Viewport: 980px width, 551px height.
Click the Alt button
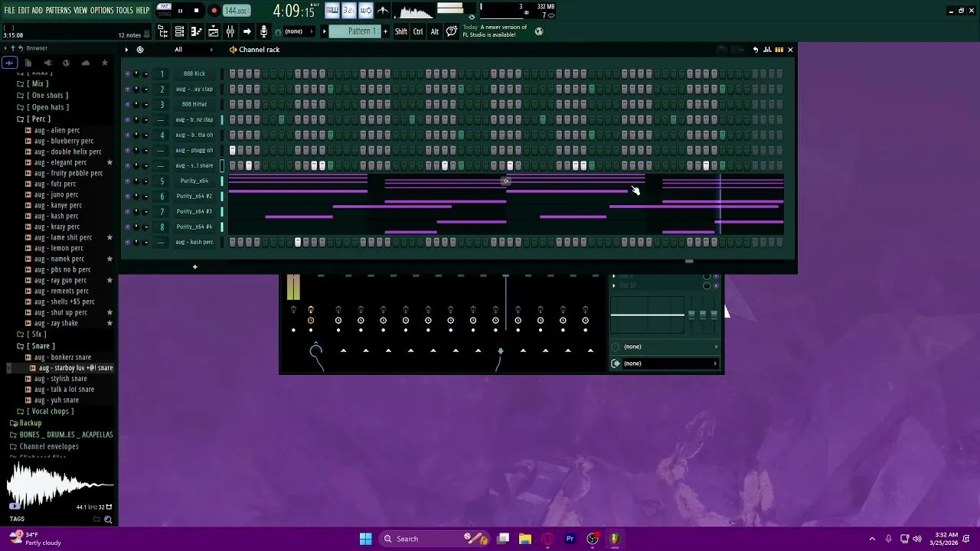435,31
